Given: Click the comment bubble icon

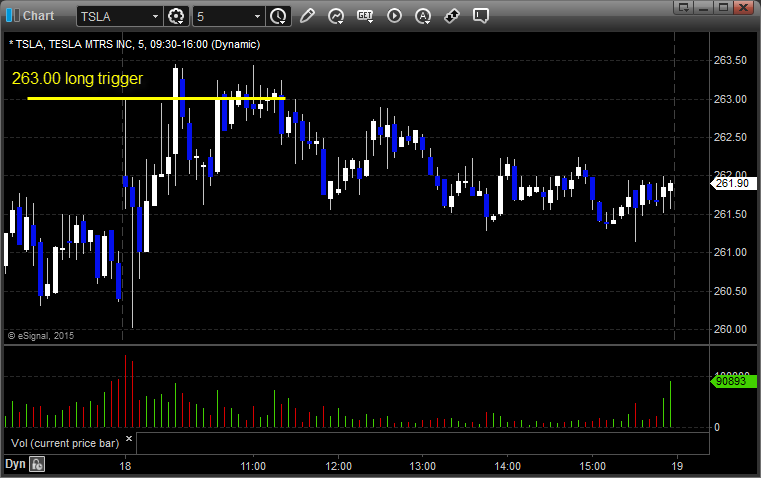Looking at the screenshot, I should [480, 16].
